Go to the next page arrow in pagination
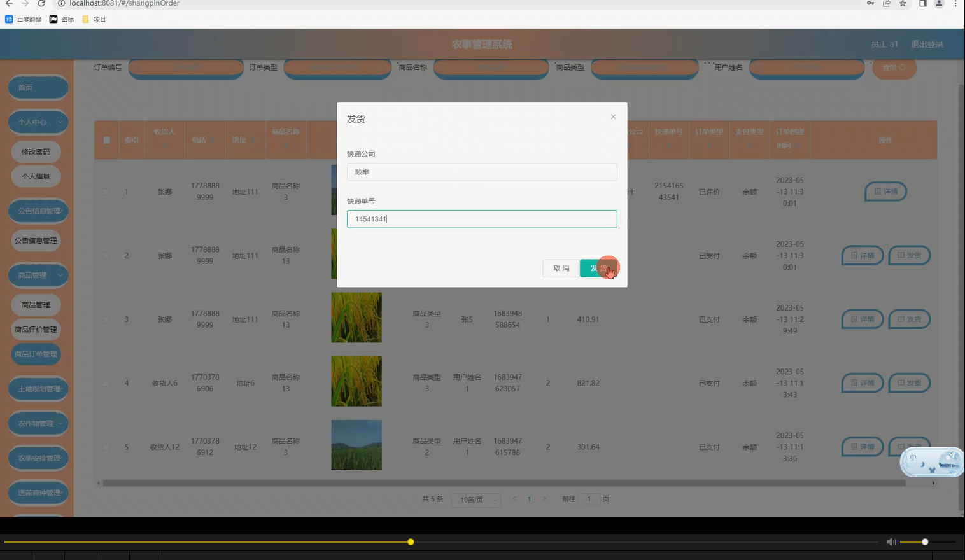This screenshot has width=965, height=560. coord(544,499)
